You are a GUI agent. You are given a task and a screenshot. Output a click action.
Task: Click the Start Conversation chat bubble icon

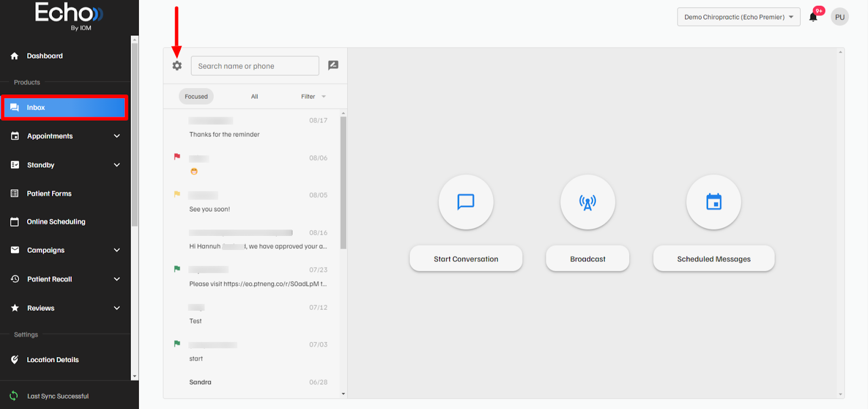pyautogui.click(x=466, y=202)
